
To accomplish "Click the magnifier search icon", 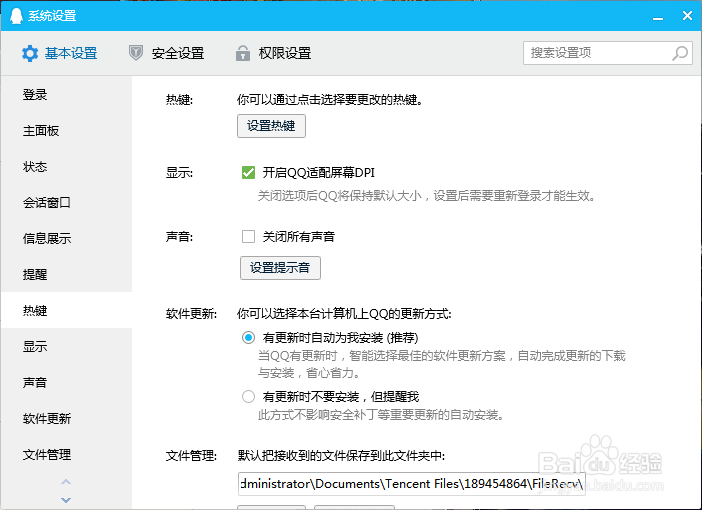I will (x=680, y=53).
